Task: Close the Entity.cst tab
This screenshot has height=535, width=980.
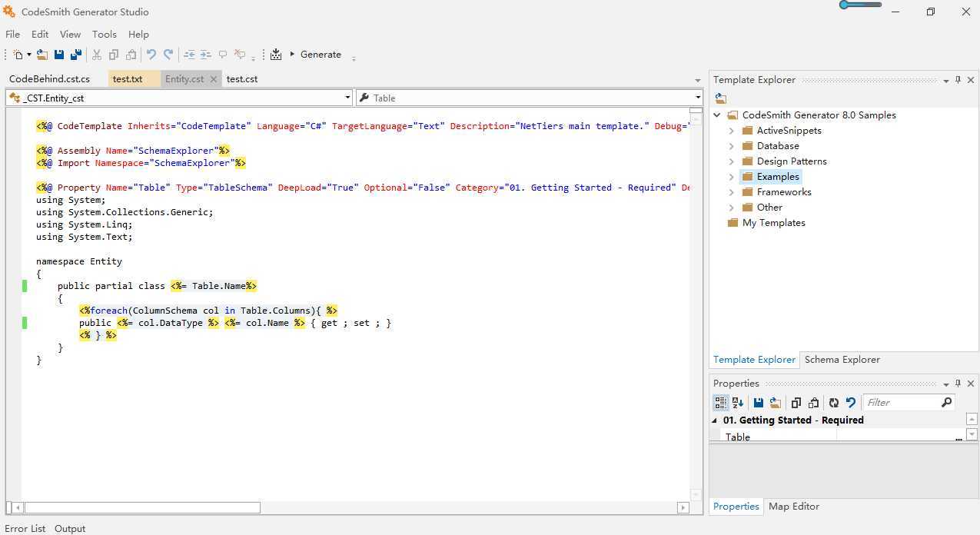Action: 214,79
